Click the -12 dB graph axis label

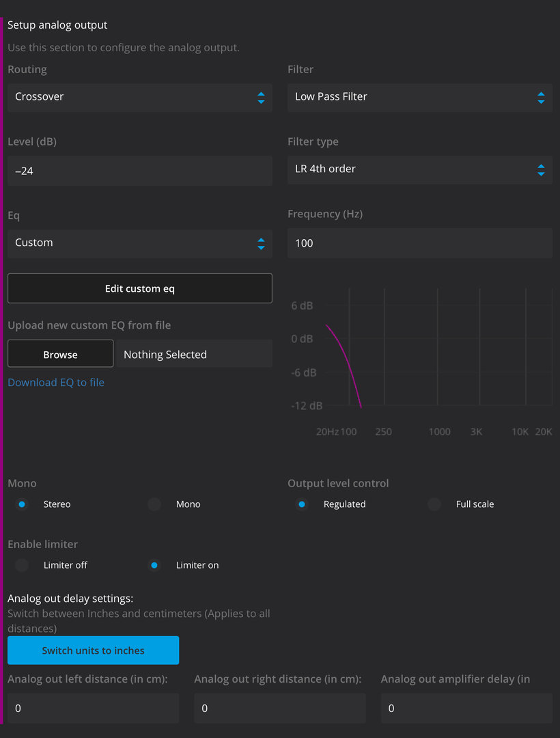pyautogui.click(x=307, y=406)
